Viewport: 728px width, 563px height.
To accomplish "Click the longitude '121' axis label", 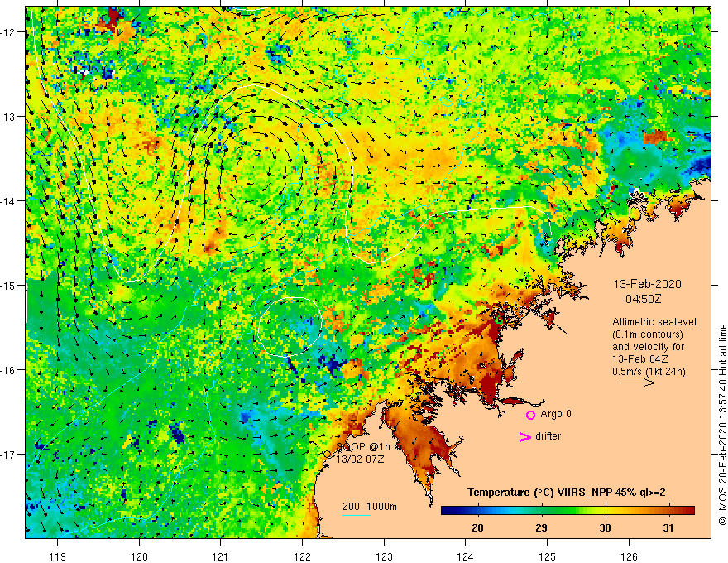I will coord(221,556).
